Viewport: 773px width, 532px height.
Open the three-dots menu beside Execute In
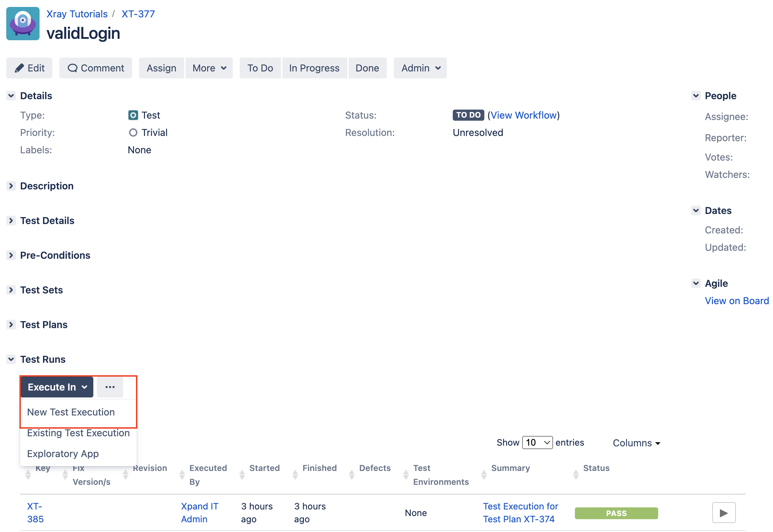(x=110, y=387)
